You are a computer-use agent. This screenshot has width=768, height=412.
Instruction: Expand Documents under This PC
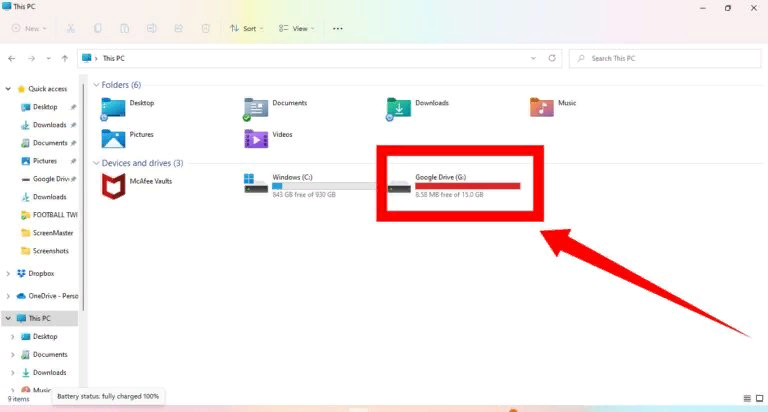click(x=13, y=355)
